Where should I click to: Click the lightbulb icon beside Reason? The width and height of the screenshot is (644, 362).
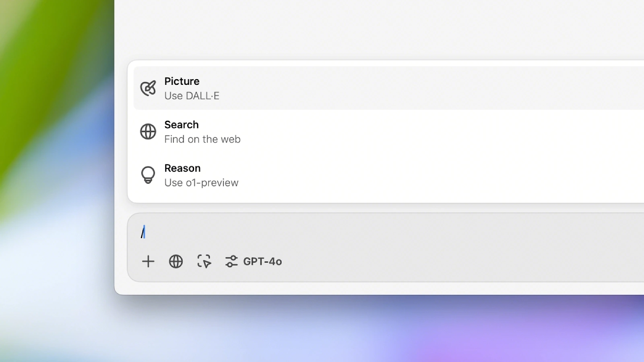pyautogui.click(x=148, y=175)
